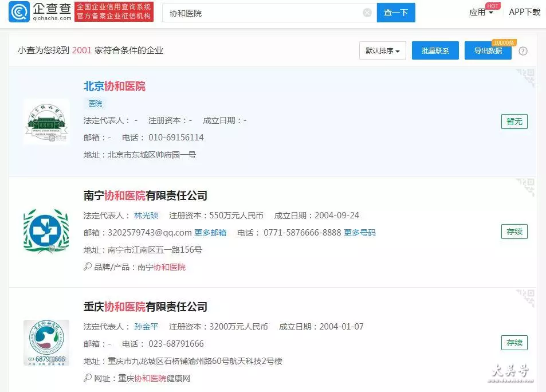The image size is (546, 392).
Task: Click registered capital 3200万元人民币
Action: (238, 327)
